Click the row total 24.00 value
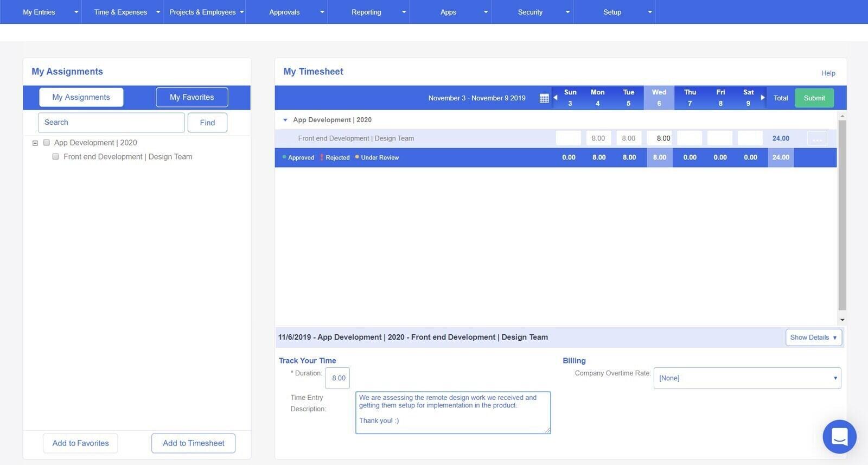The image size is (868, 465). point(781,138)
